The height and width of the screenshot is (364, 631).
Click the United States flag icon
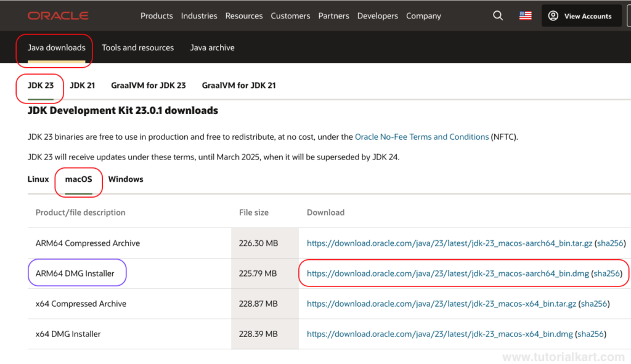click(525, 15)
